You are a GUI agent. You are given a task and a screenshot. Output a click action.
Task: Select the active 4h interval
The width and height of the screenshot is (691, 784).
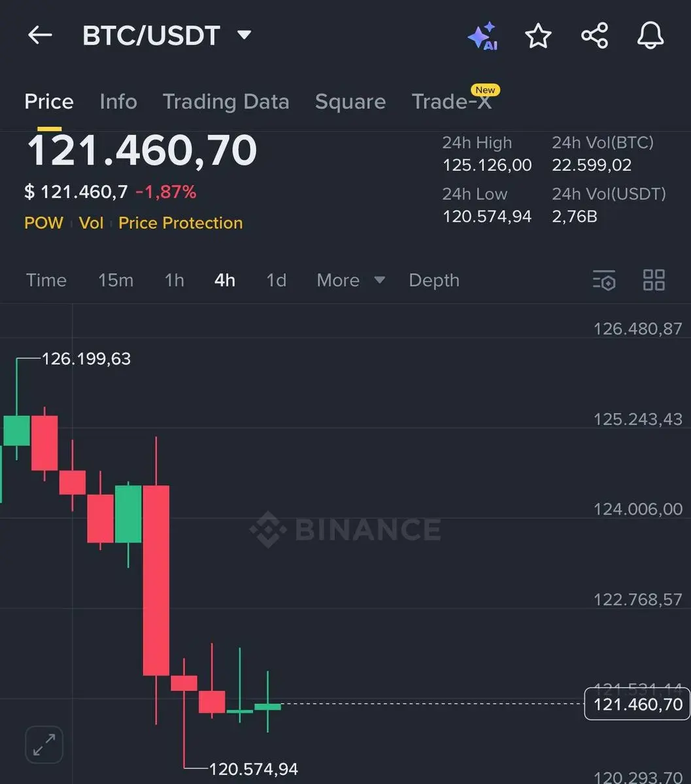(x=225, y=280)
